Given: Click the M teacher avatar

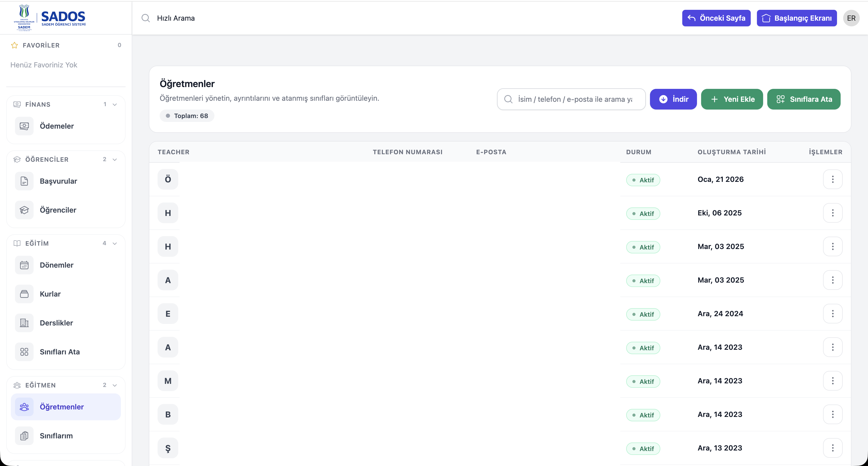Looking at the screenshot, I should coord(168,381).
